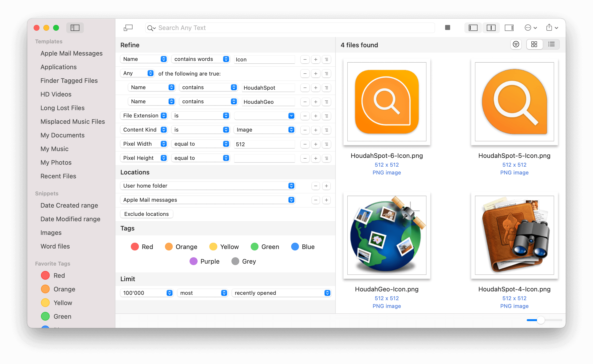
Task: Toggle the Purple tag filter
Action: (194, 261)
